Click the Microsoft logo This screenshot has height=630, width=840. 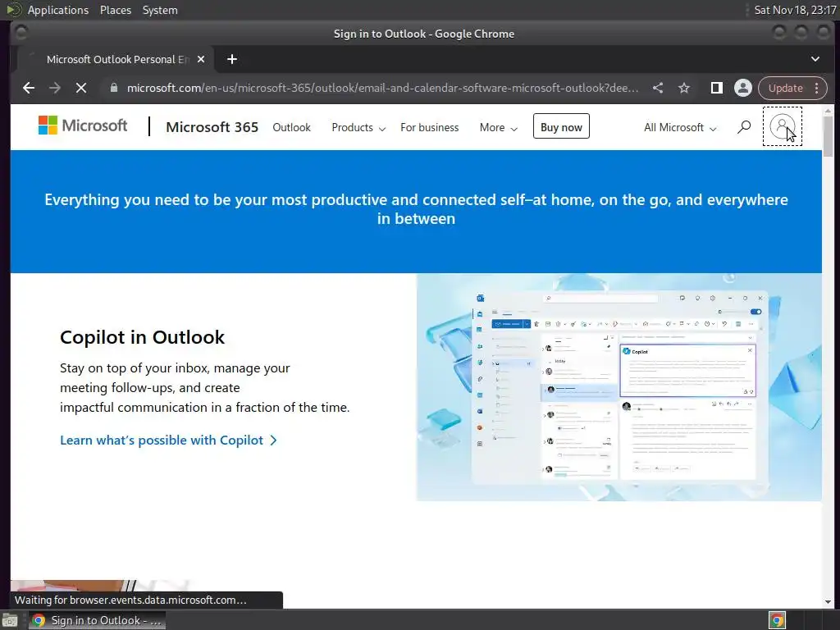[83, 126]
